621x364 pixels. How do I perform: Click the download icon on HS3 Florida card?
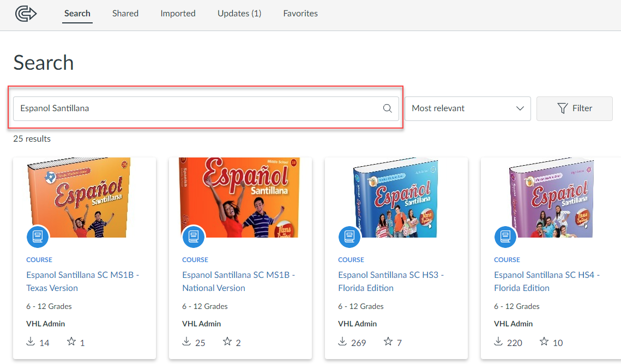tap(342, 342)
